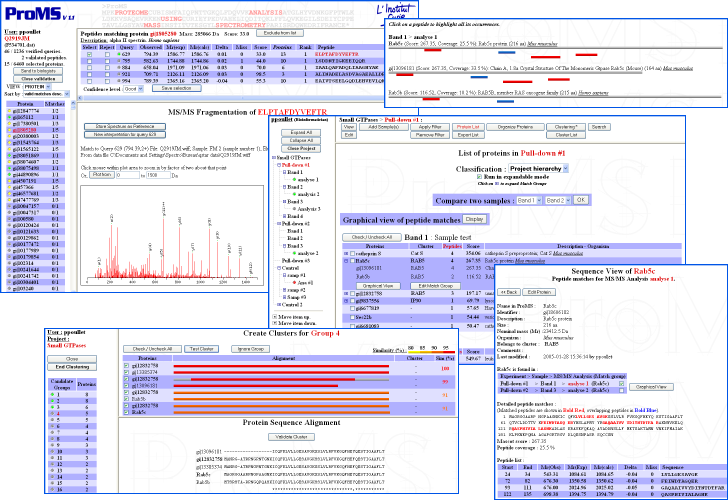
Task: Click the Test Cluster button
Action: 201,349
